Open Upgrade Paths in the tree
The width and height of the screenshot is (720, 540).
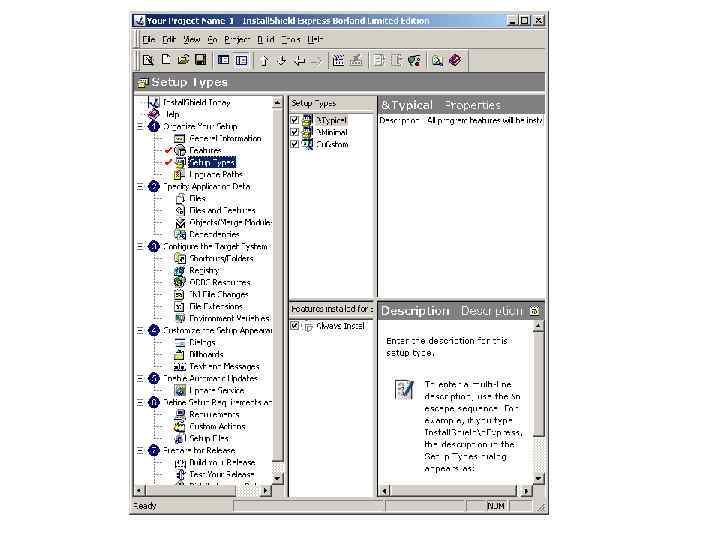click(216, 174)
